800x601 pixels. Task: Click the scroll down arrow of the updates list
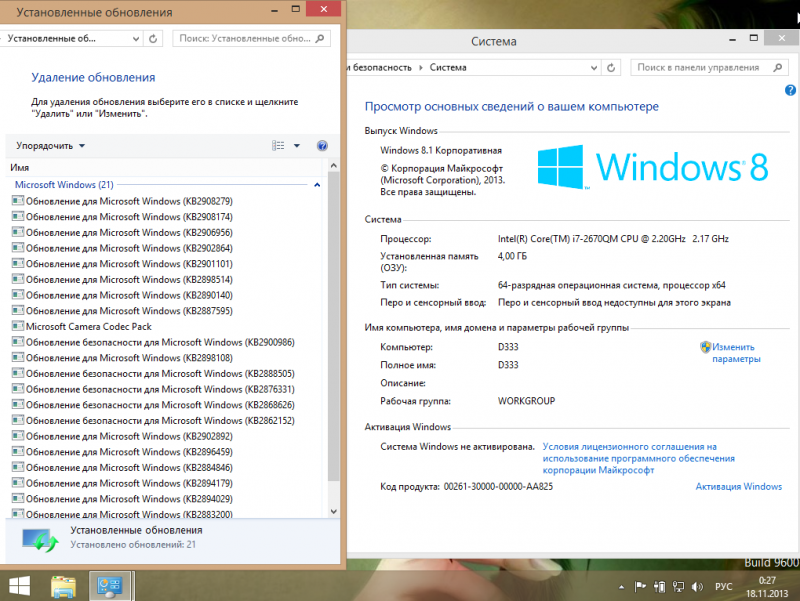pyautogui.click(x=334, y=511)
